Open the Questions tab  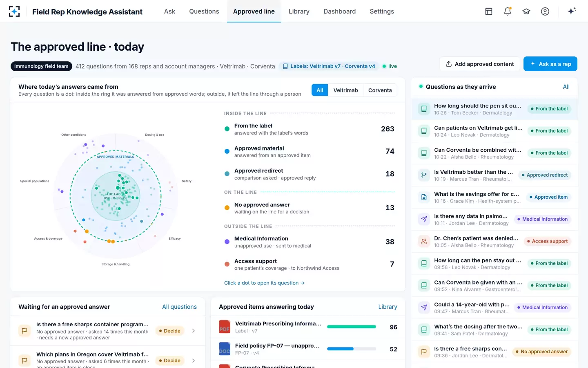pyautogui.click(x=204, y=11)
